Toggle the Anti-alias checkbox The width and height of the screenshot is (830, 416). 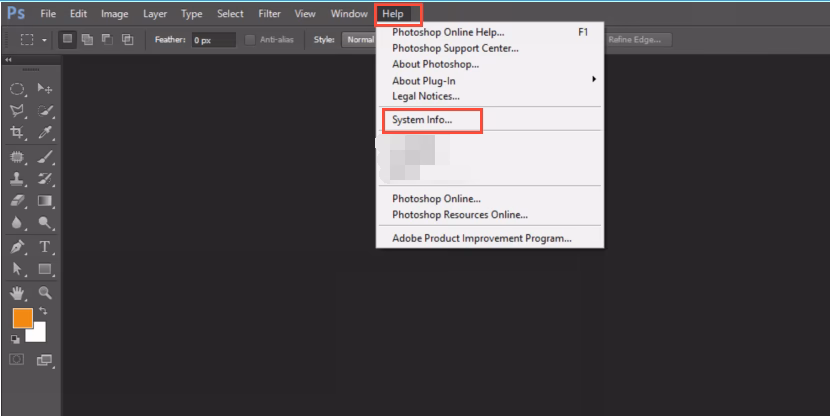[x=250, y=40]
